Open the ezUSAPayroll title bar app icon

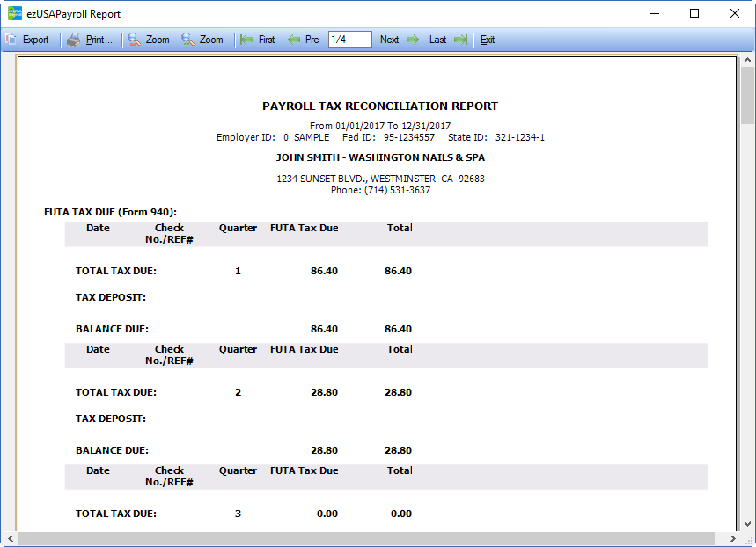14,13
